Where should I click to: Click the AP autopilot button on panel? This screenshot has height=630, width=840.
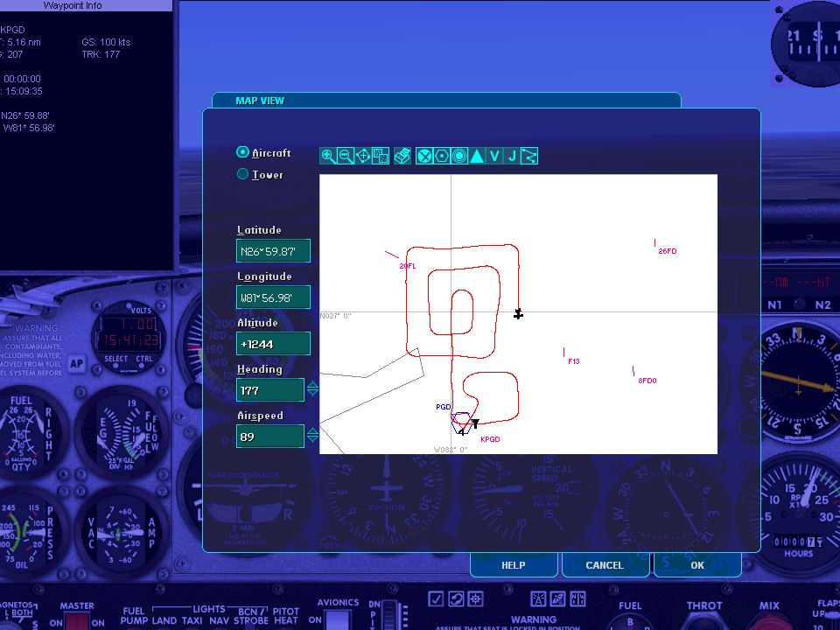click(77, 364)
